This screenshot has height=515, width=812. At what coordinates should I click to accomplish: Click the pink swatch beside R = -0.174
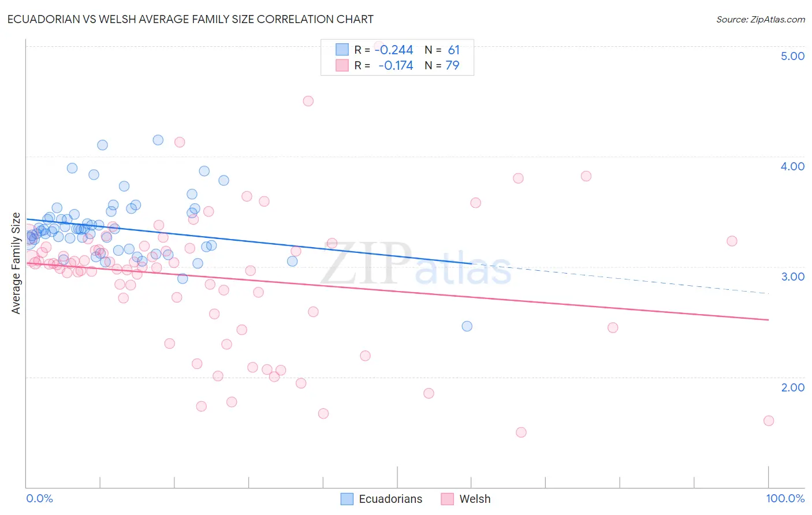[x=342, y=65]
